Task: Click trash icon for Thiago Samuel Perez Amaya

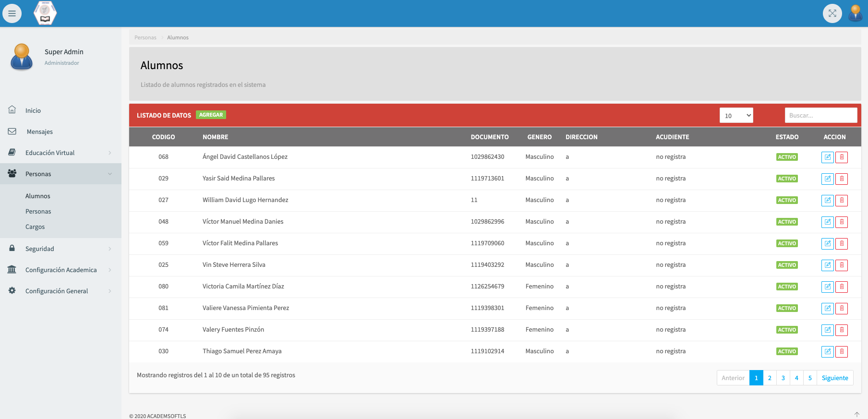Action: point(842,352)
